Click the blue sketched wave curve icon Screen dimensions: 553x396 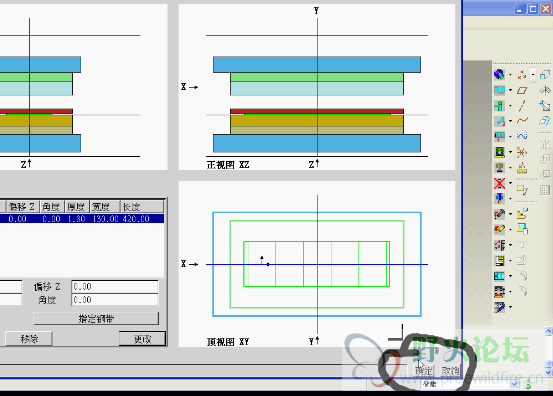click(x=522, y=136)
